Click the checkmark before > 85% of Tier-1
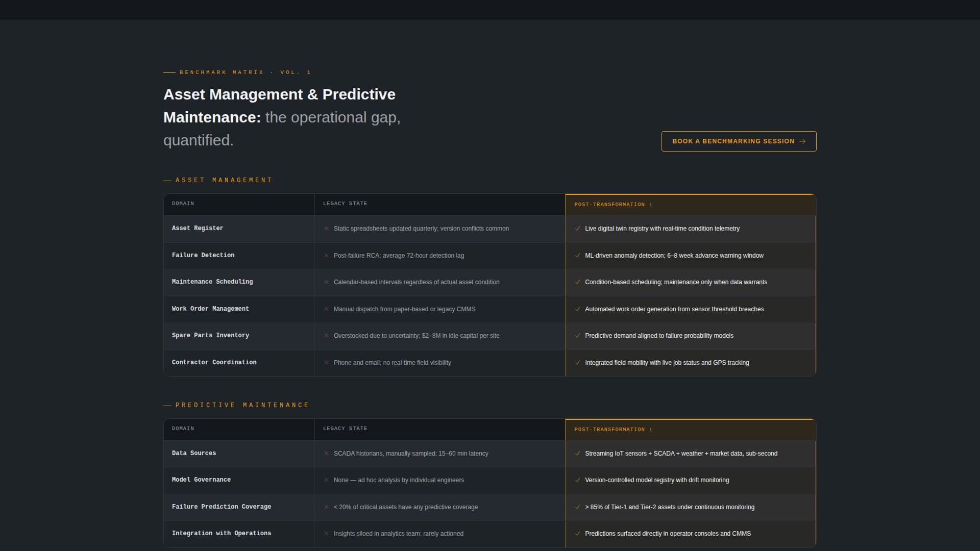 [x=577, y=507]
